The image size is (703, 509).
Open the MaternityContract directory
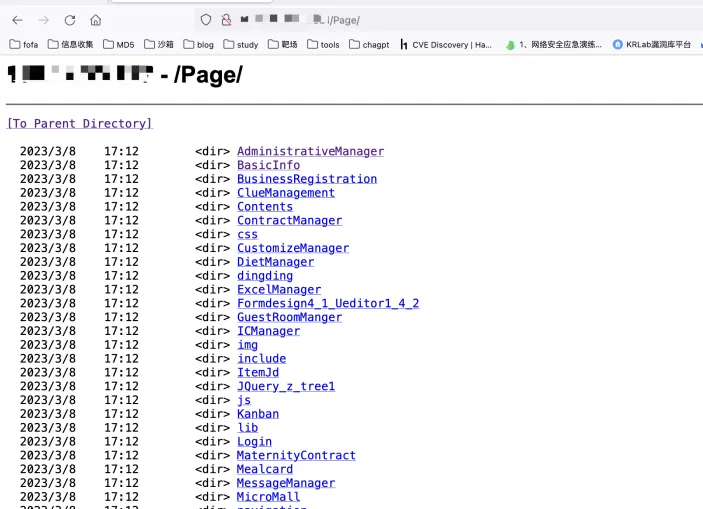[296, 456]
